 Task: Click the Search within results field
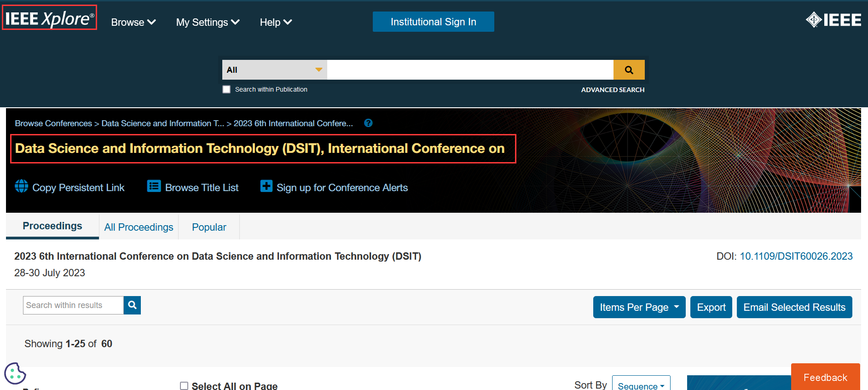click(x=74, y=305)
